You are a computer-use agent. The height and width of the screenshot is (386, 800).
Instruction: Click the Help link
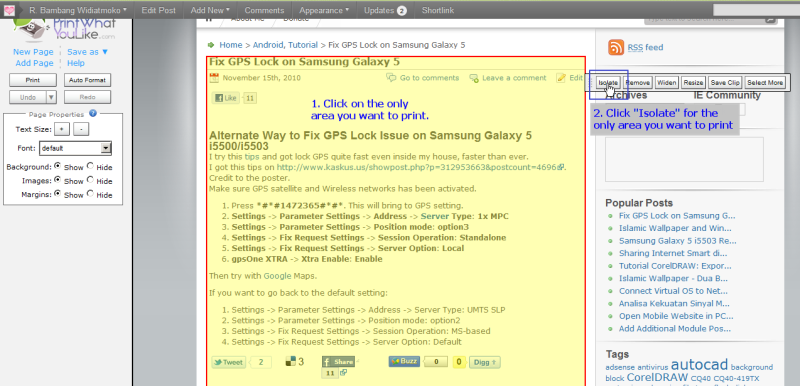point(76,63)
